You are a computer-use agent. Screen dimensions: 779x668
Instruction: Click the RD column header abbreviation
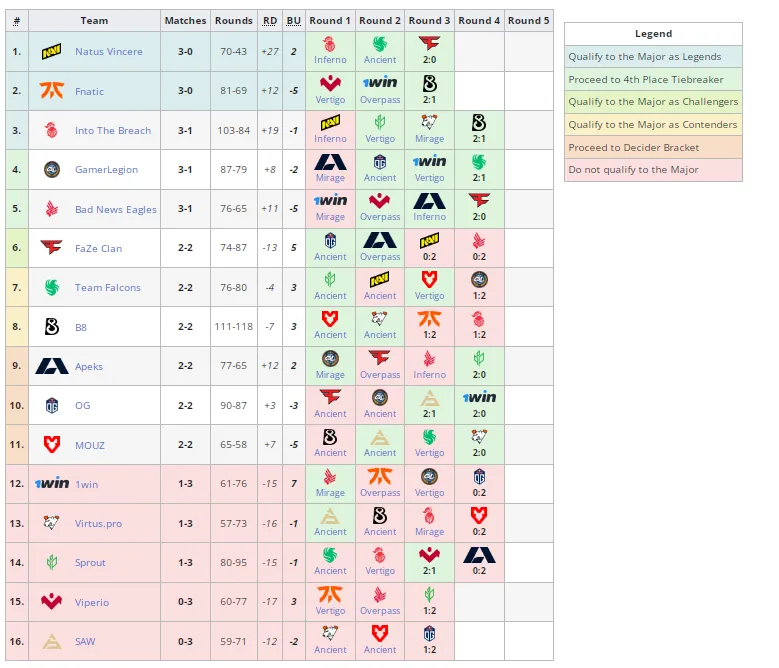(270, 21)
